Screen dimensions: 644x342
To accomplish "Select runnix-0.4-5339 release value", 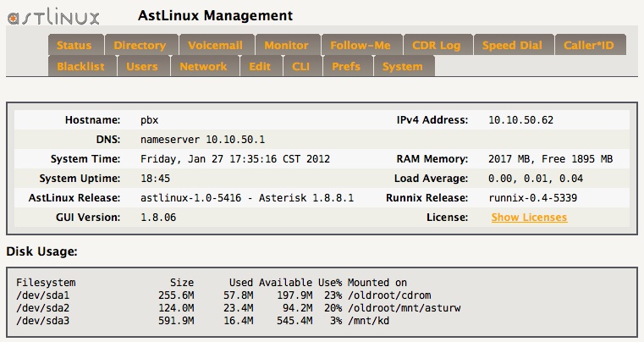I will (532, 198).
